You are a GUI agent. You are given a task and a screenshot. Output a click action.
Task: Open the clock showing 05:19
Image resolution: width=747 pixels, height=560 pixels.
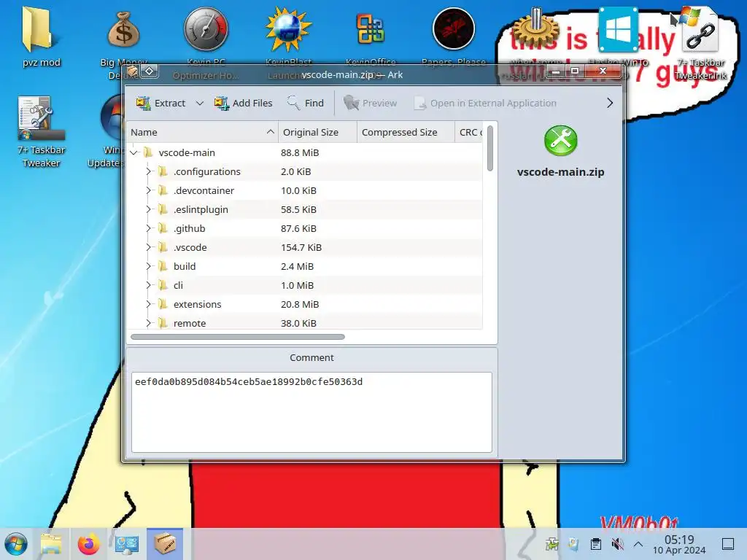tap(679, 544)
